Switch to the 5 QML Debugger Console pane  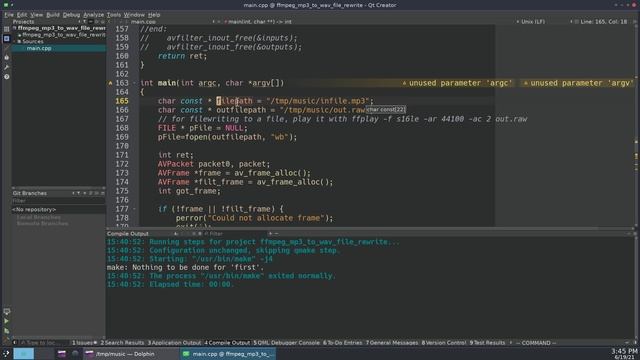click(287, 343)
